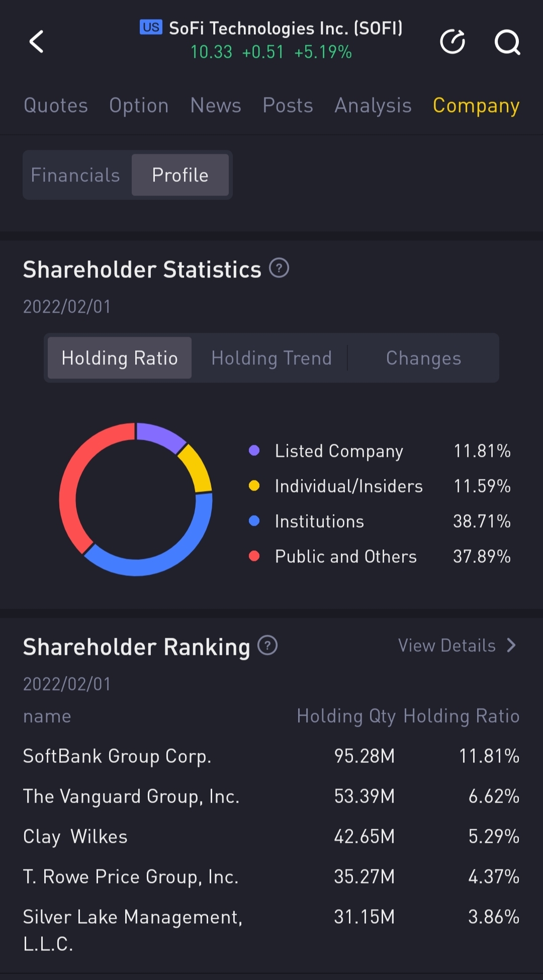
Task: Open the search magnifier icon
Action: 507,42
